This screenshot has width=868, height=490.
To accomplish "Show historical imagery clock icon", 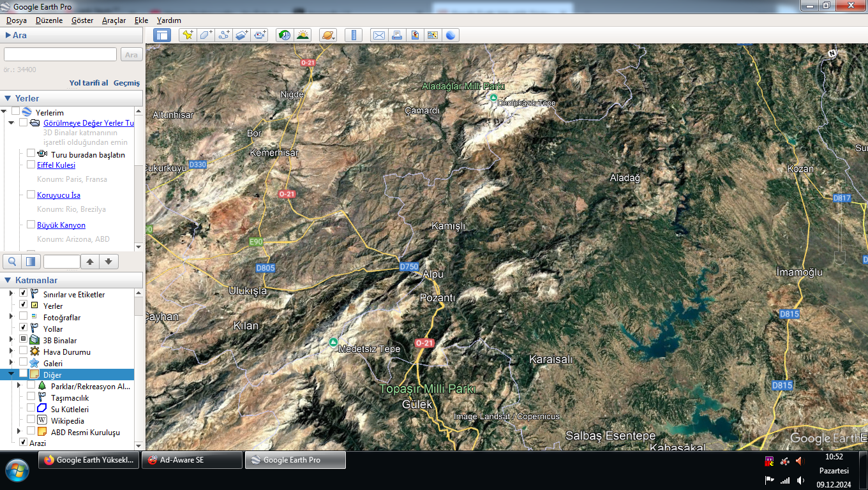I will pyautogui.click(x=284, y=35).
